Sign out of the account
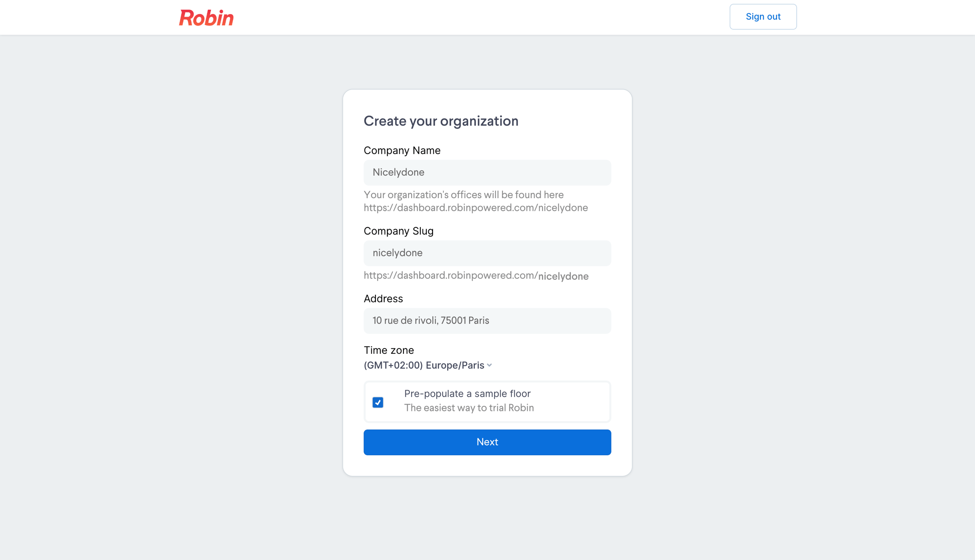975x560 pixels. tap(763, 17)
